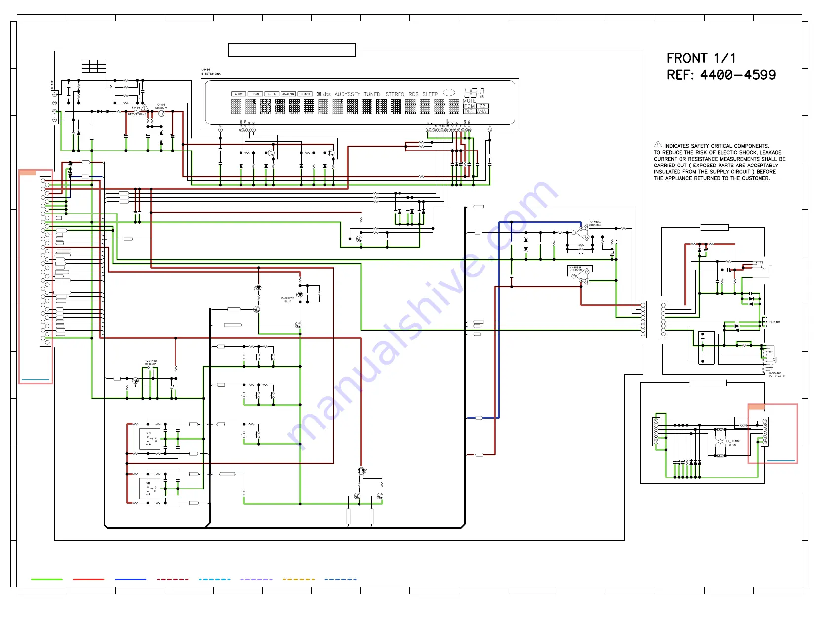Click the ANALOG indicator on the display
Viewport: 840px width, 624px height.
tap(288, 94)
